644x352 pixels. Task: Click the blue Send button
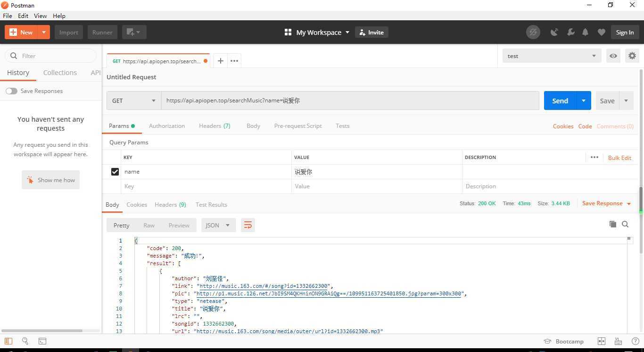(x=560, y=101)
